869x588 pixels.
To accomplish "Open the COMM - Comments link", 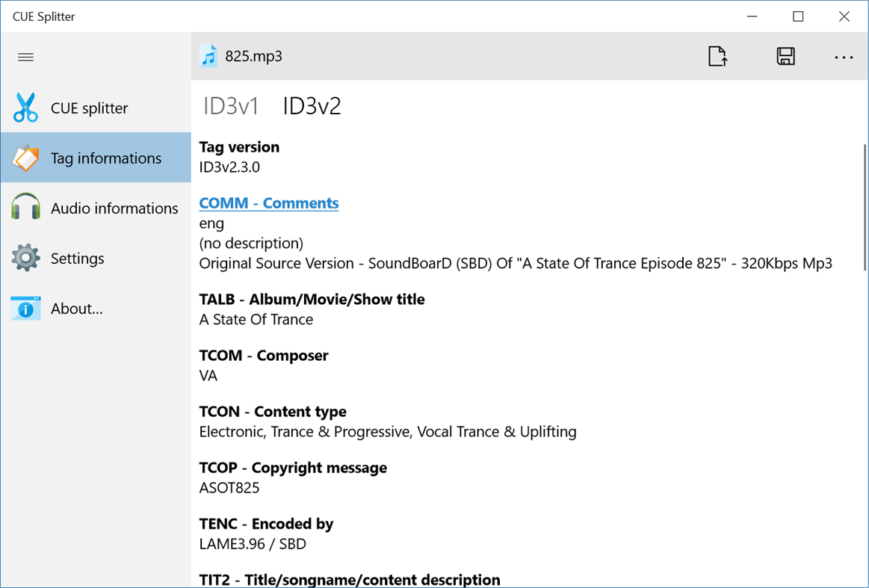I will pos(268,202).
